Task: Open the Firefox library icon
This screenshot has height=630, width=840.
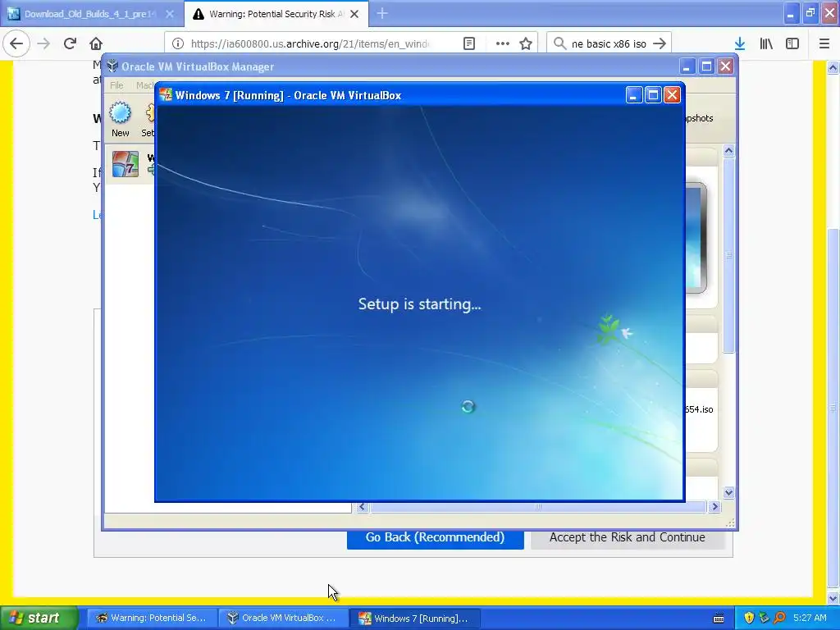Action: coord(766,43)
